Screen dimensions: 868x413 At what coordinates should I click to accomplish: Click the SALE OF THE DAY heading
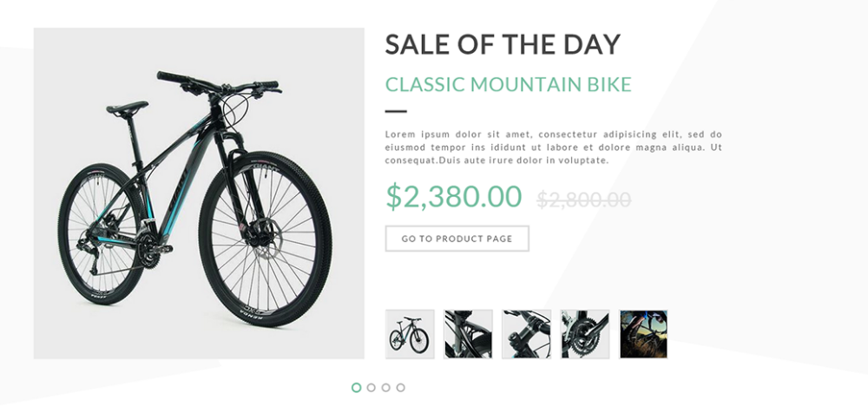click(x=503, y=44)
